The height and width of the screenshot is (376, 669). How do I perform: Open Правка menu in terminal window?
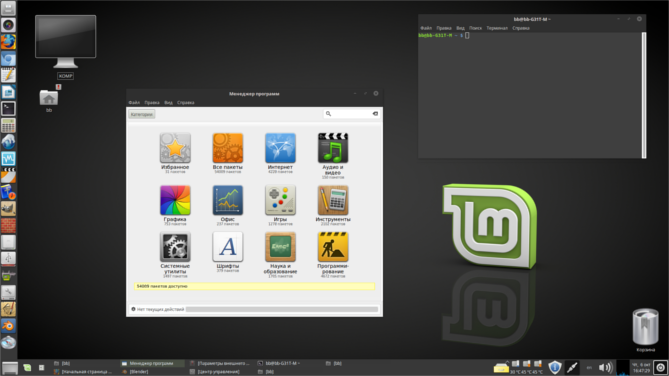pos(444,28)
